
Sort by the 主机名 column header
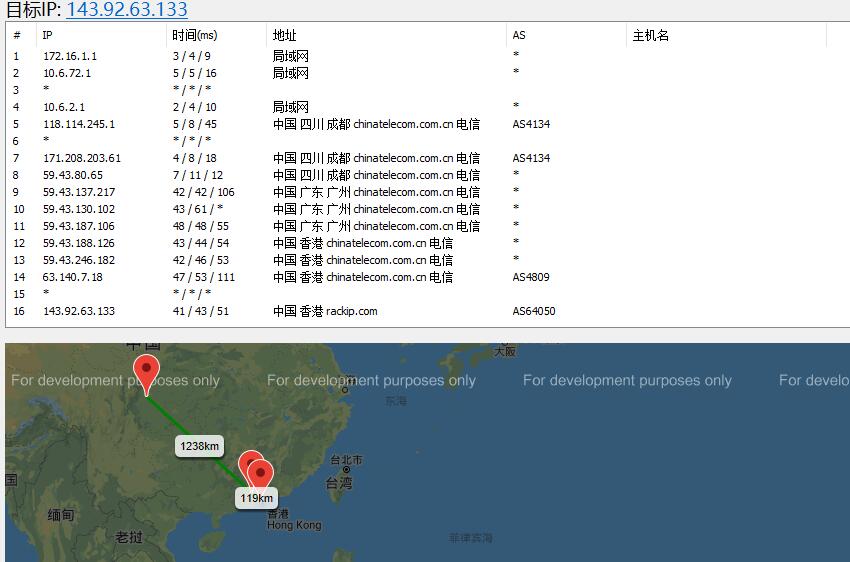click(726, 35)
